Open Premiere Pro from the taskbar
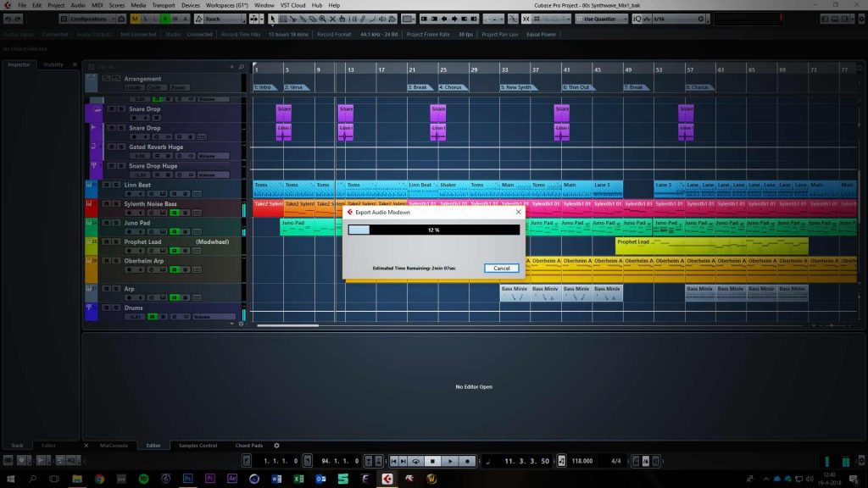 210,479
